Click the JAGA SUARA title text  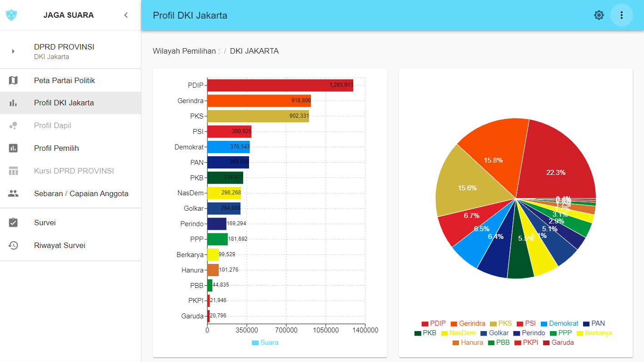pyautogui.click(x=69, y=15)
